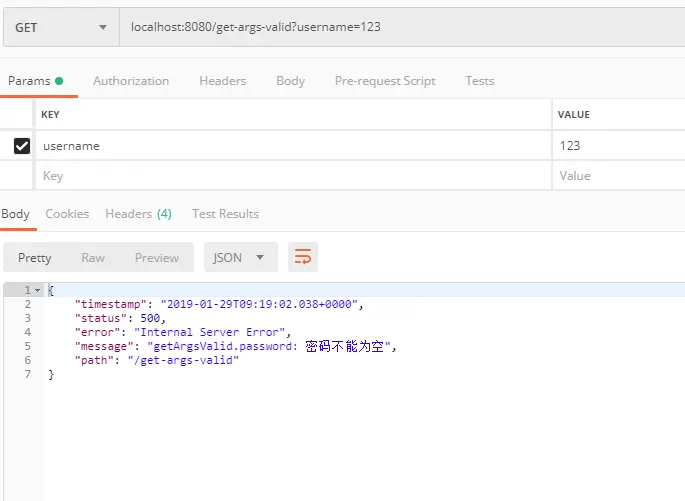Image resolution: width=685 pixels, height=501 pixels.
Task: Go to the Tests tab
Action: point(480,81)
